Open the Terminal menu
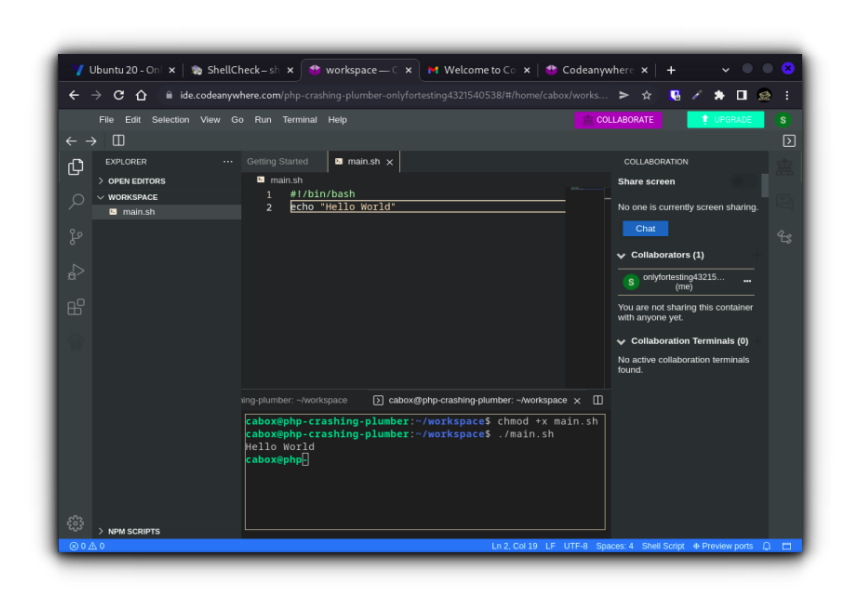 pyautogui.click(x=301, y=119)
